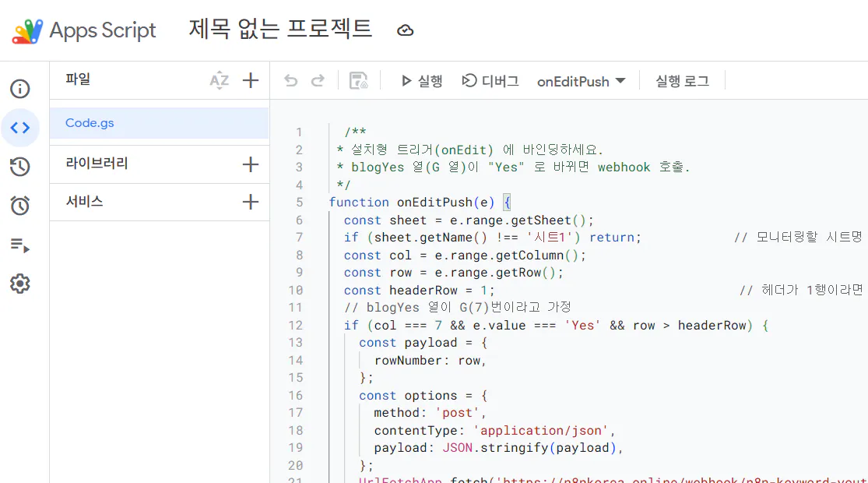Click line number 5 in gutter
Viewport: 868px width, 483px height.
pyautogui.click(x=299, y=203)
